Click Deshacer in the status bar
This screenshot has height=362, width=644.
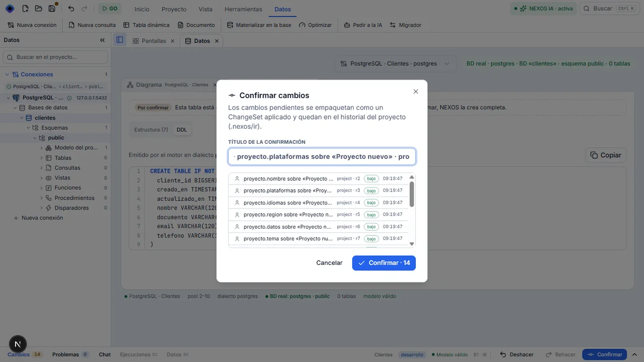click(x=517, y=354)
